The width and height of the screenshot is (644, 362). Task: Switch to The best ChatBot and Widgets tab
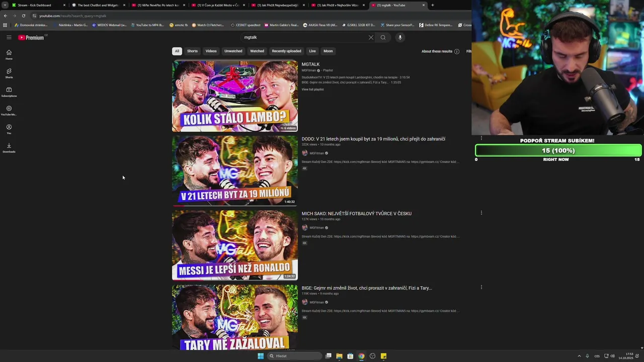pyautogui.click(x=98, y=5)
